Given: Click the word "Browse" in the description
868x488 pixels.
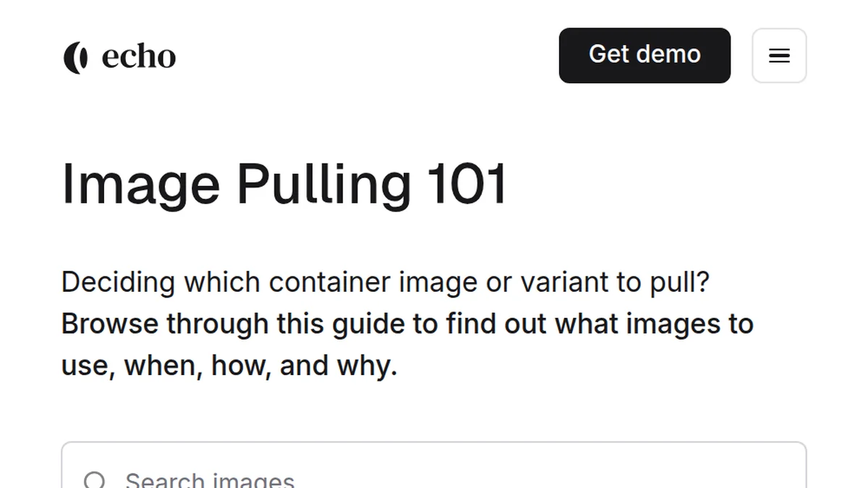Looking at the screenshot, I should coord(110,324).
